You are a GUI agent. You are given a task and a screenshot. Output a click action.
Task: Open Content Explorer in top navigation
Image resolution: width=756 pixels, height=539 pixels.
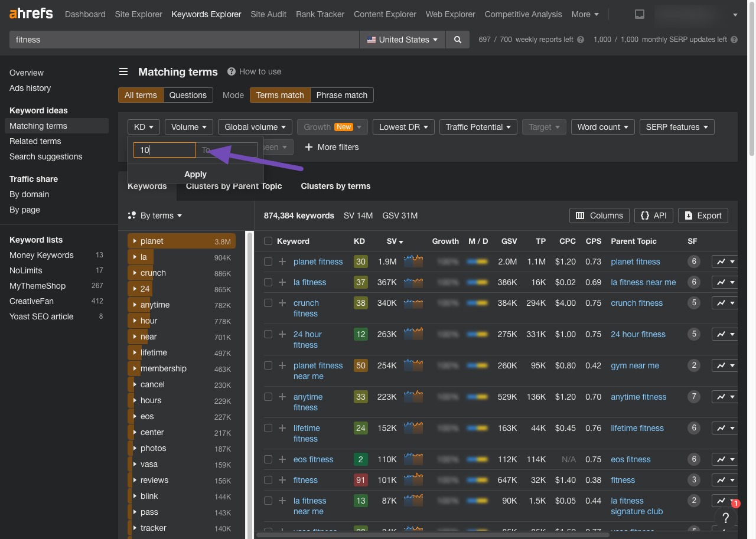tap(385, 14)
